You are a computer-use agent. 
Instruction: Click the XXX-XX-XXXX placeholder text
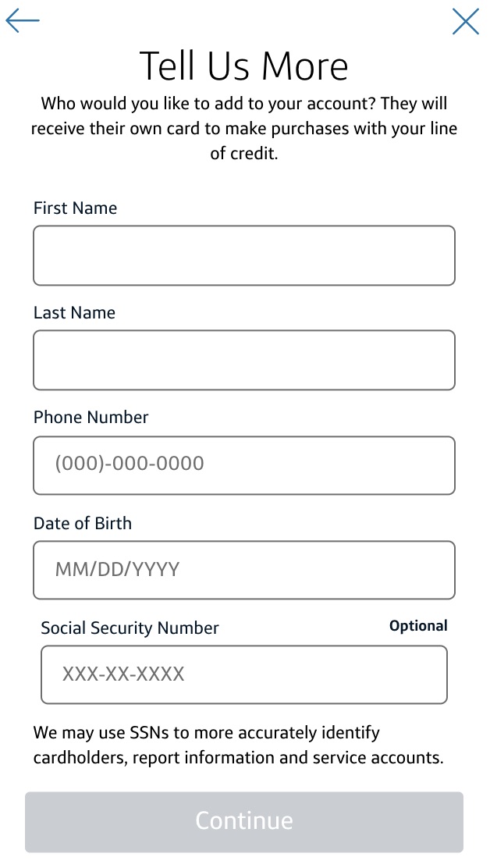pyautogui.click(x=123, y=674)
